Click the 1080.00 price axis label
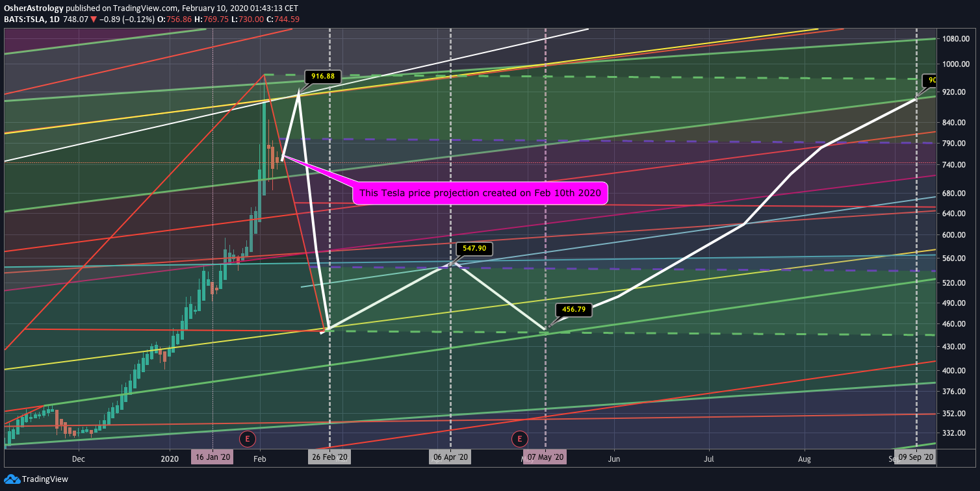 point(955,39)
